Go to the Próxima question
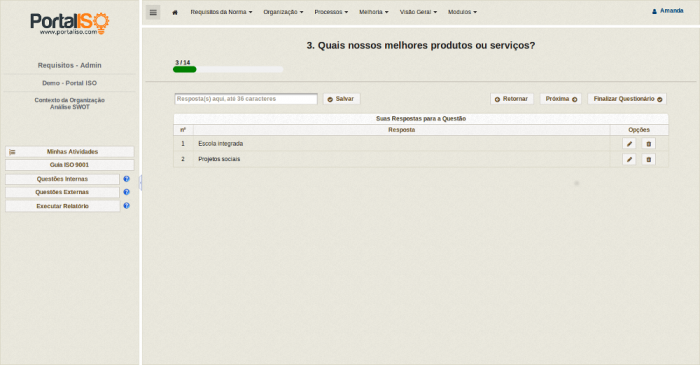The image size is (700, 365). (561, 99)
